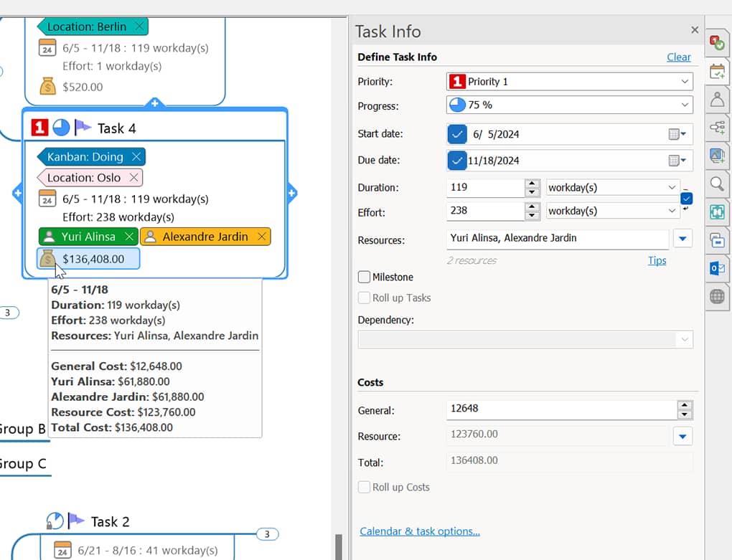
Task: Remove Alexandre Jardin from Task 4
Action: (262, 237)
